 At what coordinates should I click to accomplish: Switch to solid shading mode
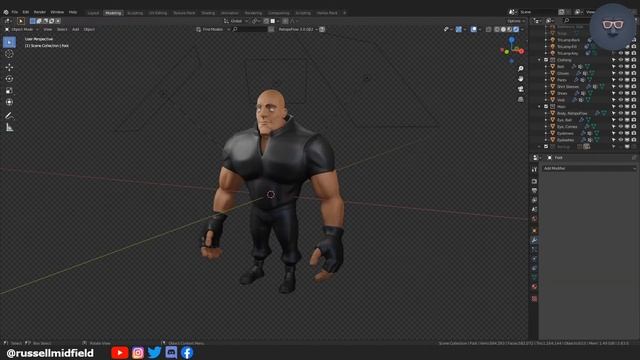click(x=503, y=29)
